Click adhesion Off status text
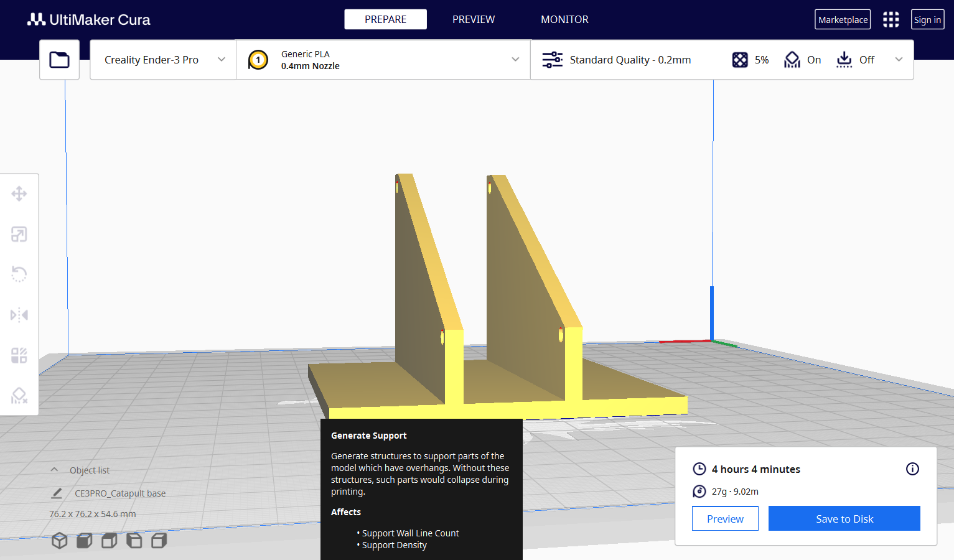 point(867,60)
